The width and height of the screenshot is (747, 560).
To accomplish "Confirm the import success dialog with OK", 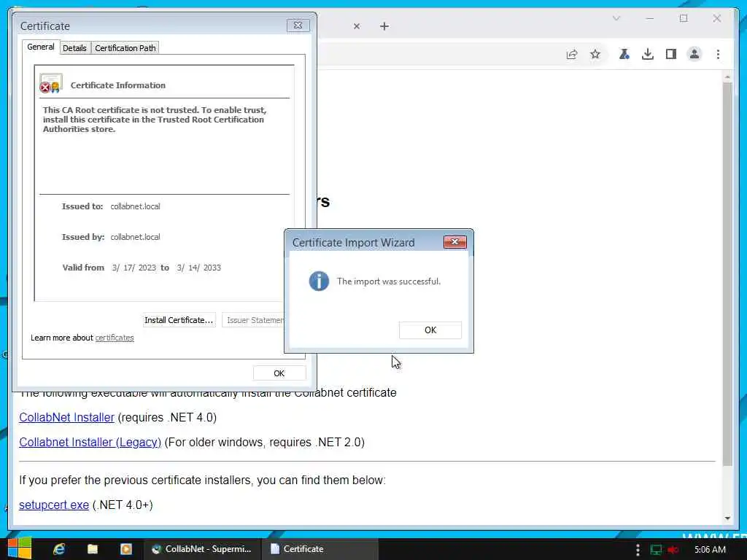I will [x=430, y=330].
